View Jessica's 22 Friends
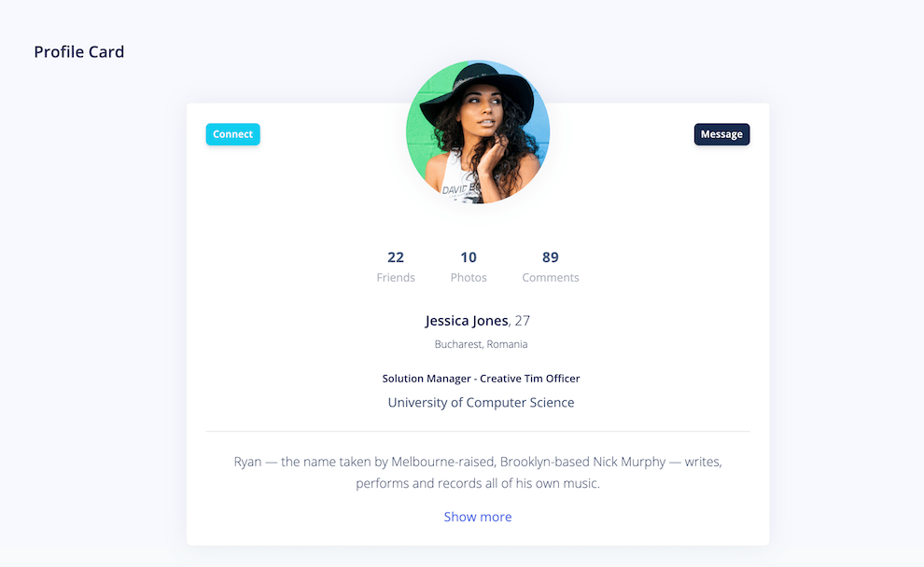 (x=396, y=257)
